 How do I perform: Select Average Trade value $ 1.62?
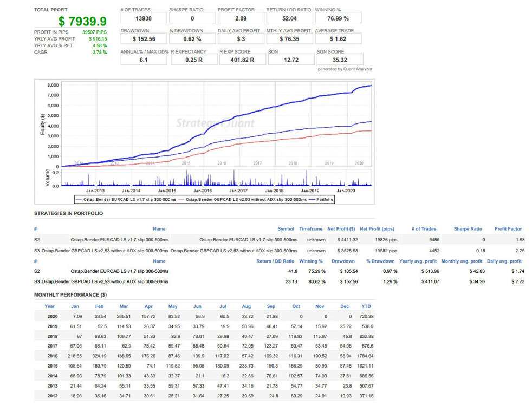[x=338, y=39]
